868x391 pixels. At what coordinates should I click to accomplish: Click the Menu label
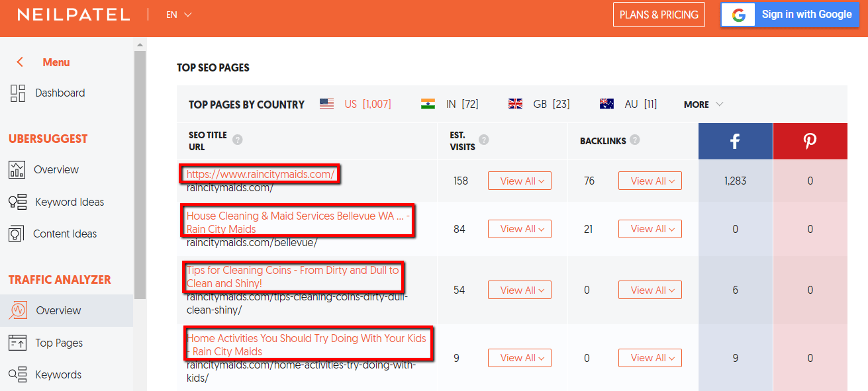coord(56,62)
